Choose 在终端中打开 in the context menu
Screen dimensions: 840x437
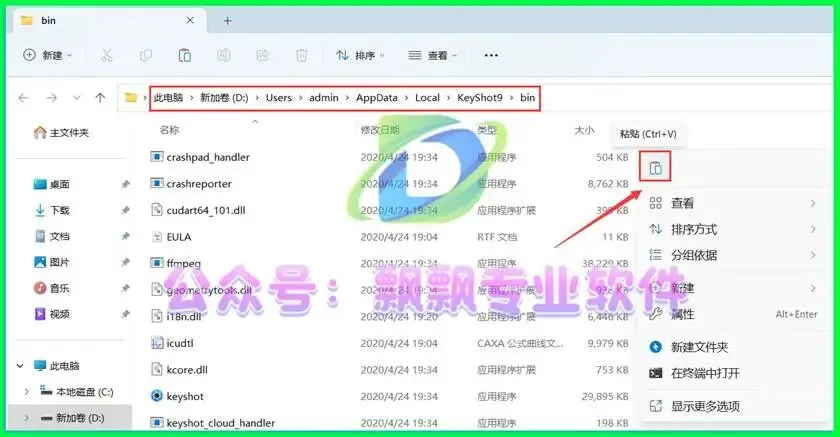point(732,373)
